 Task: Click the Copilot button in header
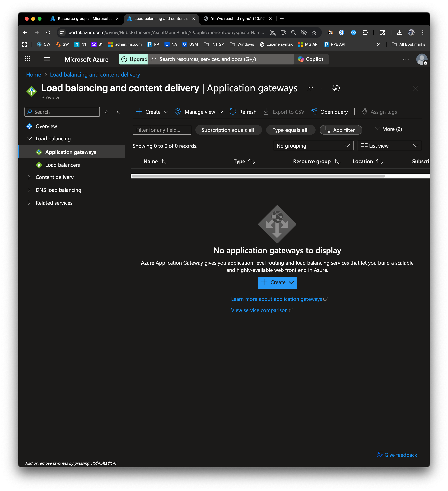(x=311, y=59)
